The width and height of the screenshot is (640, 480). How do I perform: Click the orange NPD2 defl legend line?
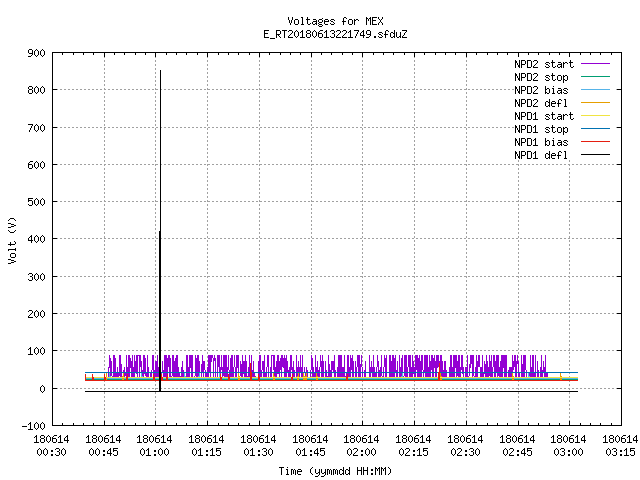pyautogui.click(x=596, y=102)
